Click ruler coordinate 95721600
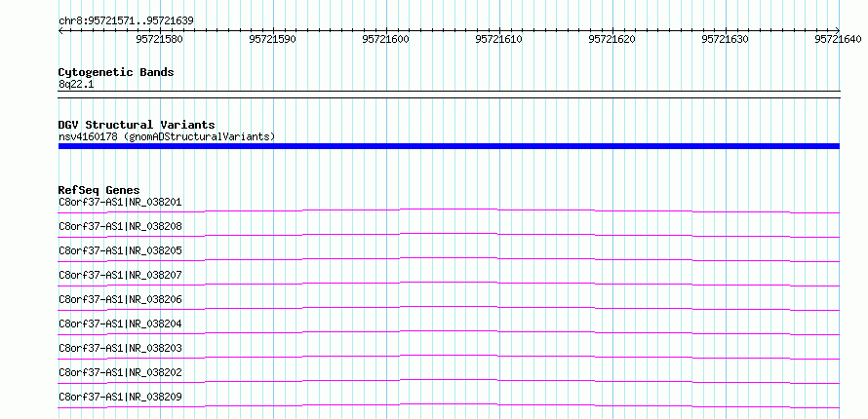Viewport: 868px width, 419px height. (x=386, y=39)
